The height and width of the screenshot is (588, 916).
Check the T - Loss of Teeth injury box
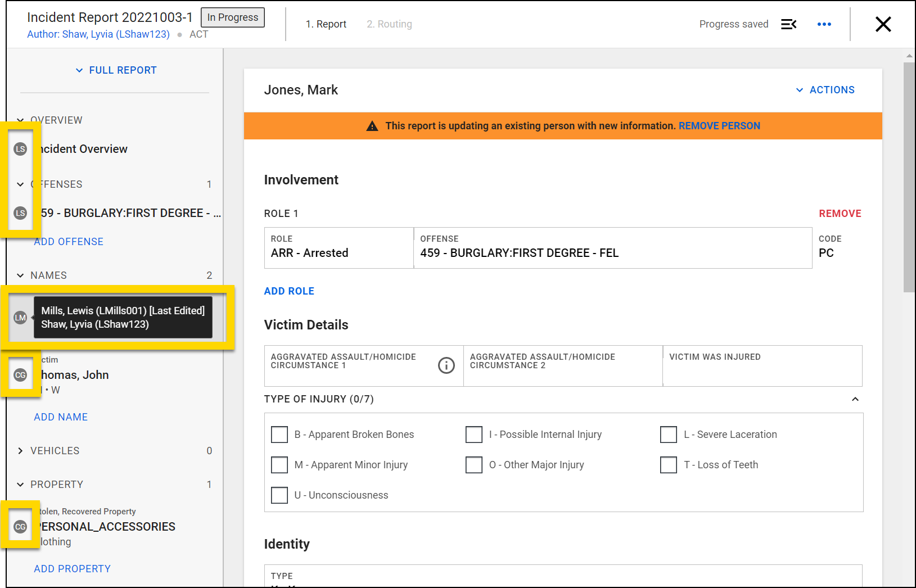tap(668, 465)
